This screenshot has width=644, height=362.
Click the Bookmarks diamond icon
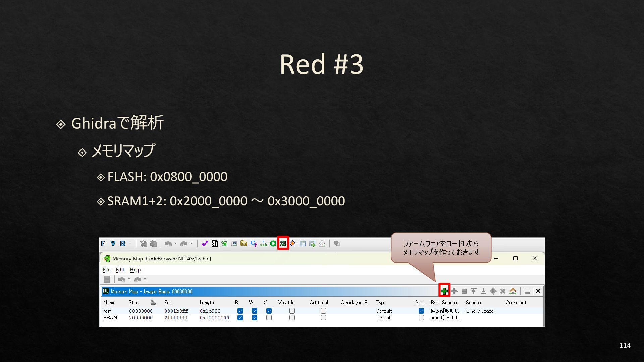(x=292, y=244)
